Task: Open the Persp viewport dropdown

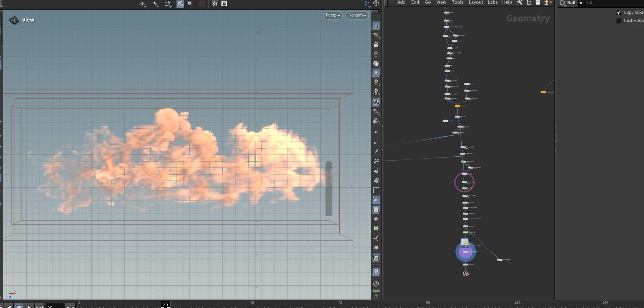Action: (333, 15)
